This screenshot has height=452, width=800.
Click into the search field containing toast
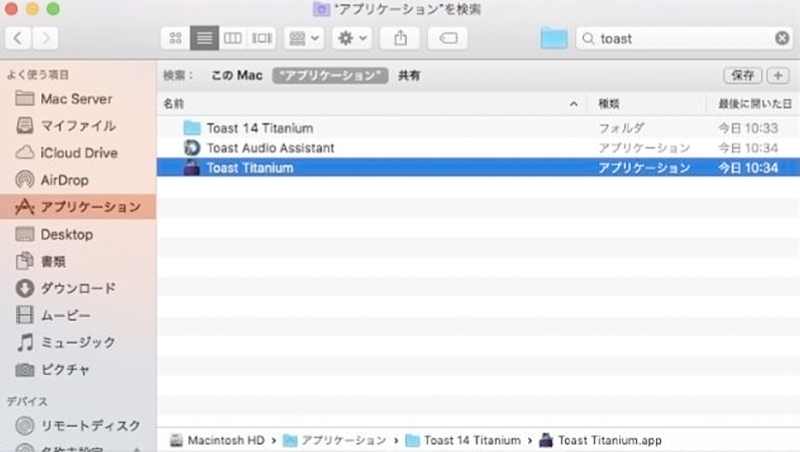coord(684,38)
